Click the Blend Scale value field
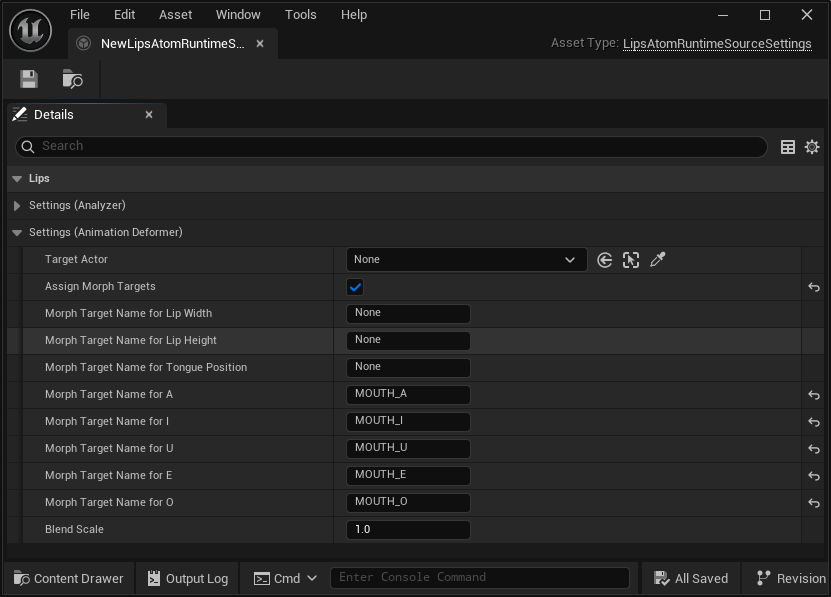This screenshot has height=597, width=831. [x=408, y=530]
